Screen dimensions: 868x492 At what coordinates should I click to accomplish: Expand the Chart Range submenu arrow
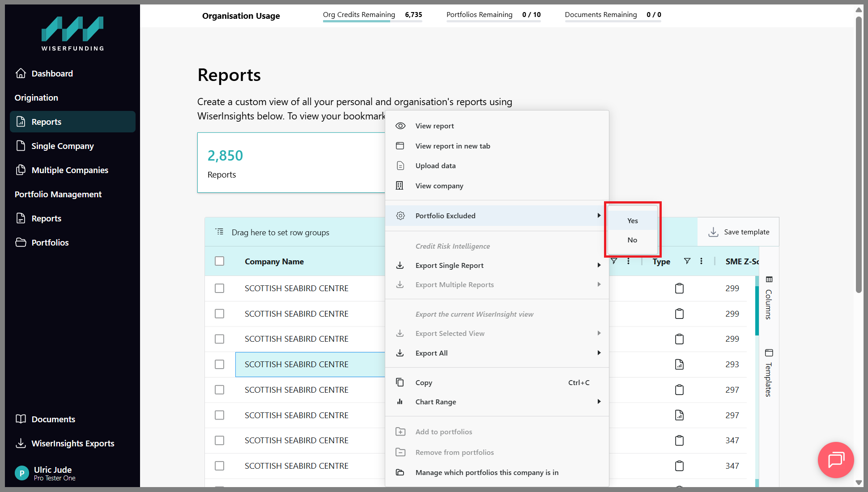[599, 402]
